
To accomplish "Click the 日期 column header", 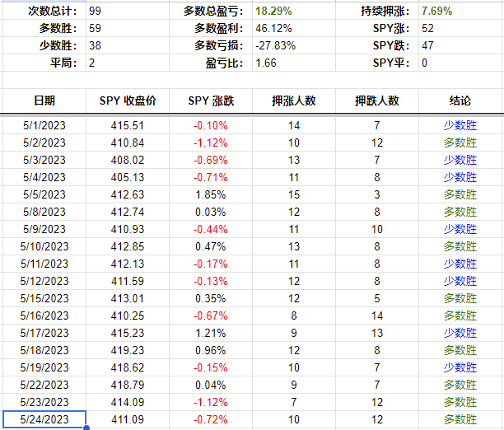I will pyautogui.click(x=44, y=100).
